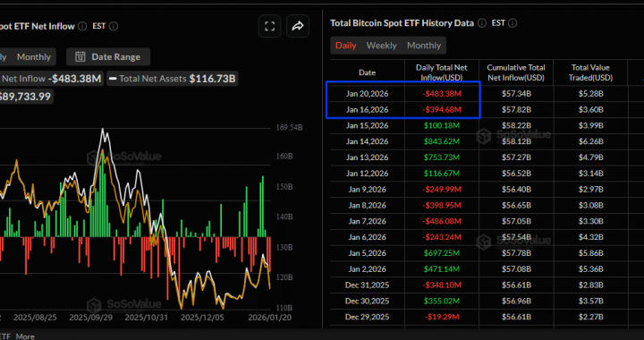Click the More link at bottom left
Image resolution: width=644 pixels, height=340 pixels.
click(x=25, y=336)
